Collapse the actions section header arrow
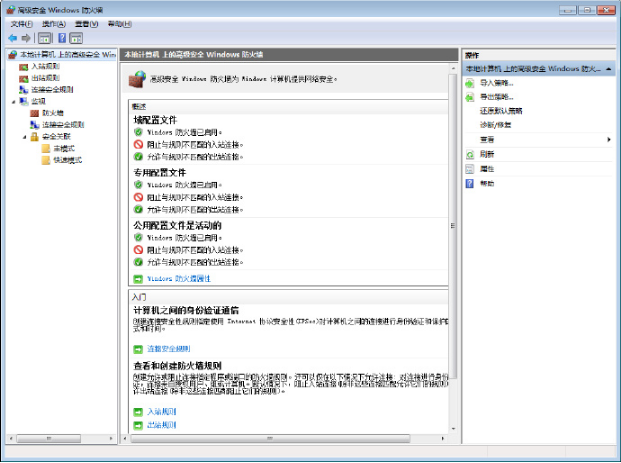The height and width of the screenshot is (463, 621). pos(609,69)
